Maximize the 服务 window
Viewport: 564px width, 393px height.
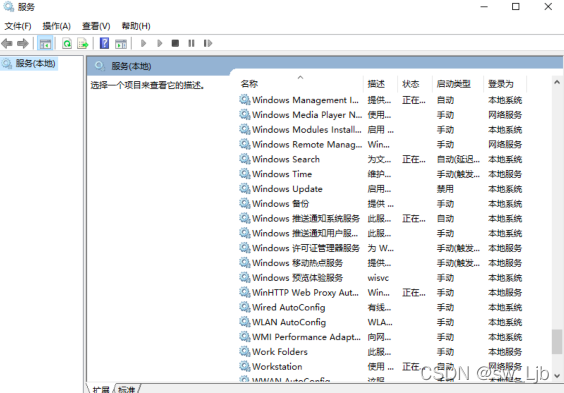point(515,6)
